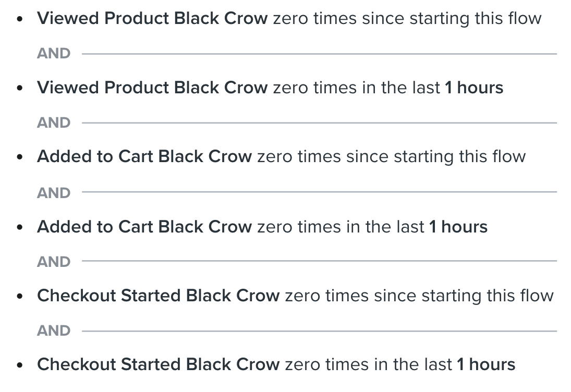
Task: Click "1 hours" in the Added to Cart condition
Action: (458, 226)
